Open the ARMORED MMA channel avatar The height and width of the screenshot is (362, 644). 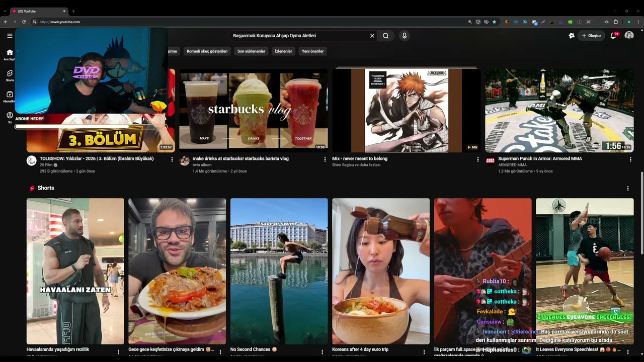[490, 160]
